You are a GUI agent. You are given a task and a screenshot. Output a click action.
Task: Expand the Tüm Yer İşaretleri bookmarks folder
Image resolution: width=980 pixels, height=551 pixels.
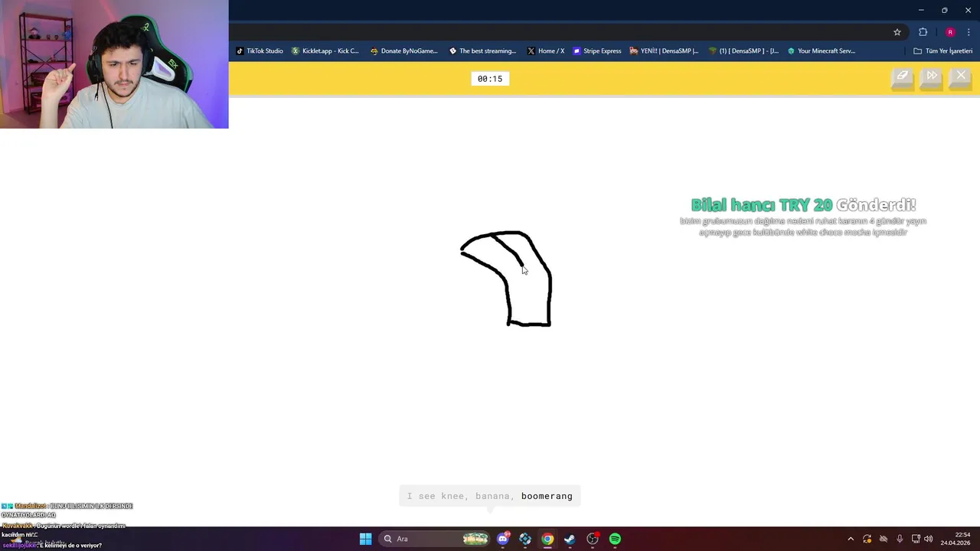click(x=943, y=51)
